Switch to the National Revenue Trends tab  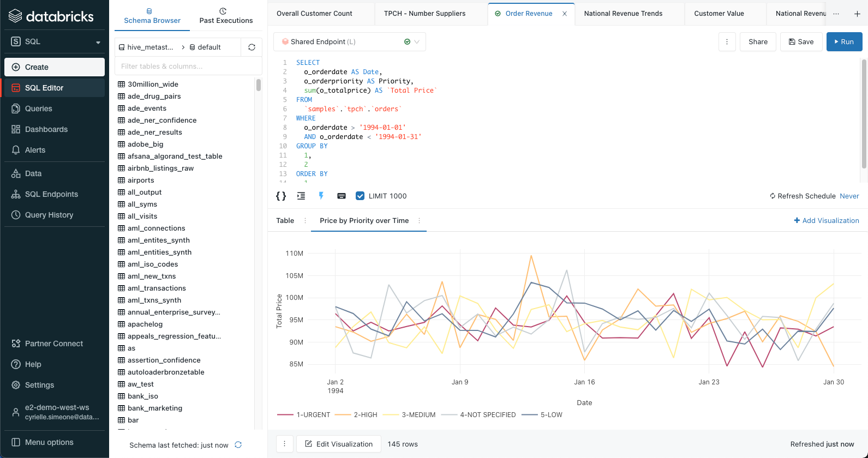(623, 14)
